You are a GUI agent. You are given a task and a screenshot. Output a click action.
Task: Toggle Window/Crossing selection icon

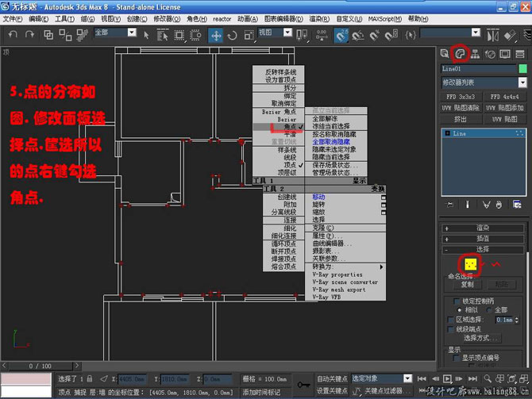pos(195,35)
